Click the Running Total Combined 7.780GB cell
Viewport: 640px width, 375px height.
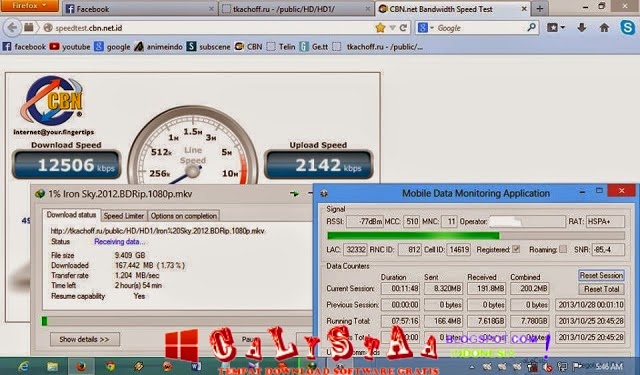[529, 321]
